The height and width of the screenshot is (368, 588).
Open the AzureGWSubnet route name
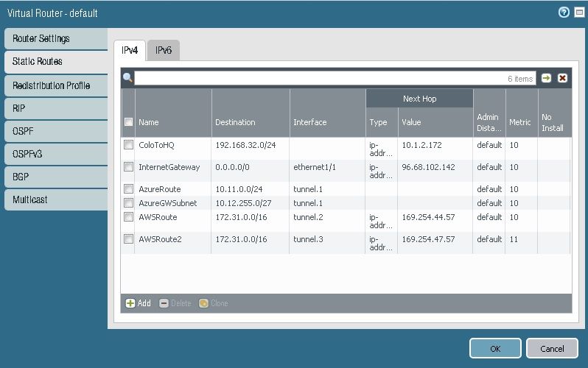[167, 203]
